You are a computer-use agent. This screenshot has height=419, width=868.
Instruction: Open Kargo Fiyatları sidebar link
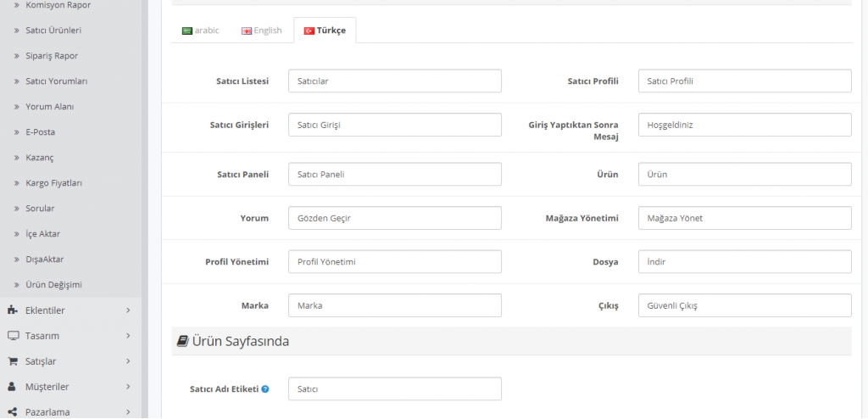pos(54,183)
